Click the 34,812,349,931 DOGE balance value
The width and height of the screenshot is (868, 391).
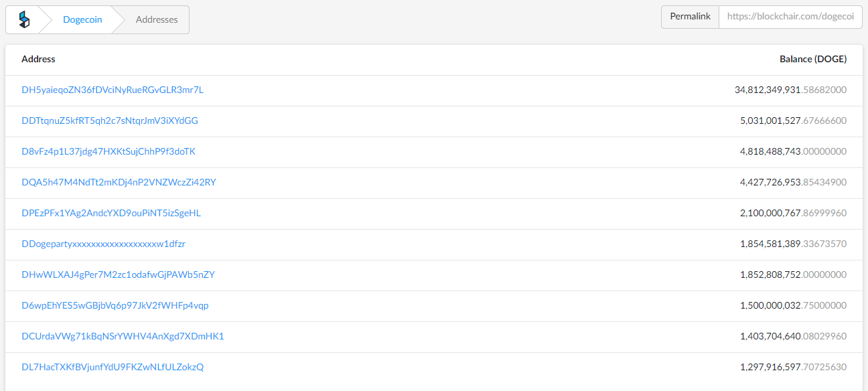(790, 90)
